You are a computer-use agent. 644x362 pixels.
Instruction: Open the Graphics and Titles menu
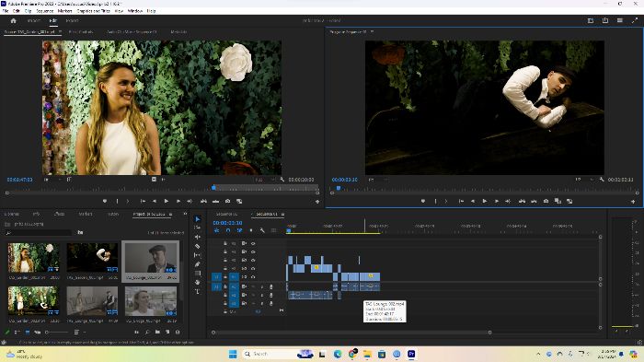[x=93, y=11]
